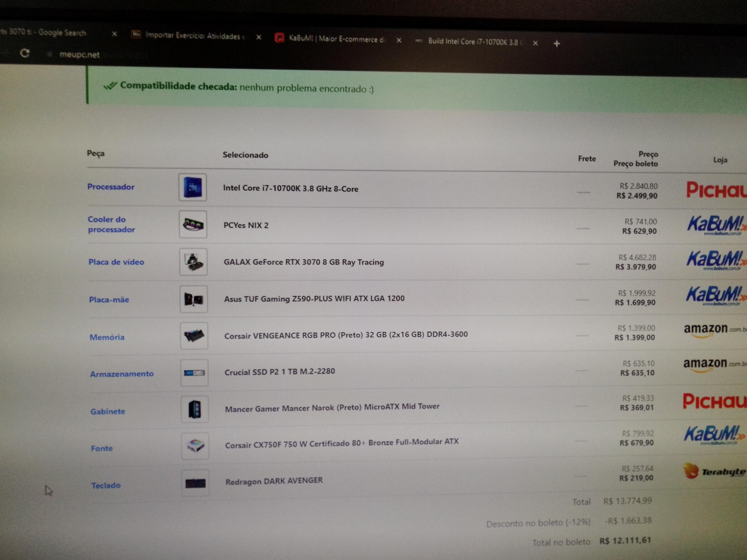747x560 pixels.
Task: Open the Cooler do processador category link
Action: (x=111, y=224)
